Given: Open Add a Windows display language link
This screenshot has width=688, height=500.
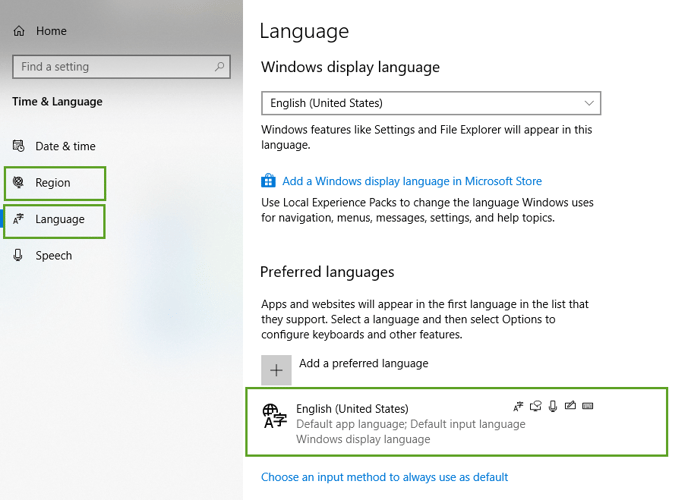Looking at the screenshot, I should (x=412, y=181).
